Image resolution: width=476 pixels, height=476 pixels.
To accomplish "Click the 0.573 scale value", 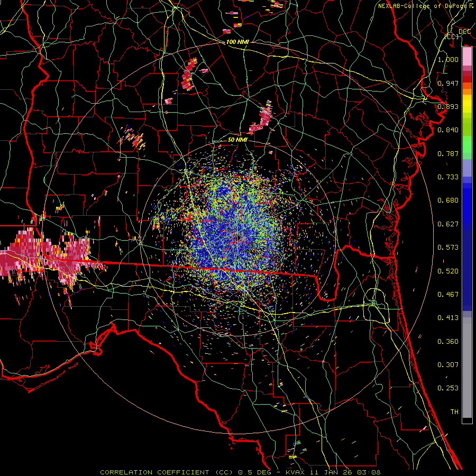I will (448, 248).
